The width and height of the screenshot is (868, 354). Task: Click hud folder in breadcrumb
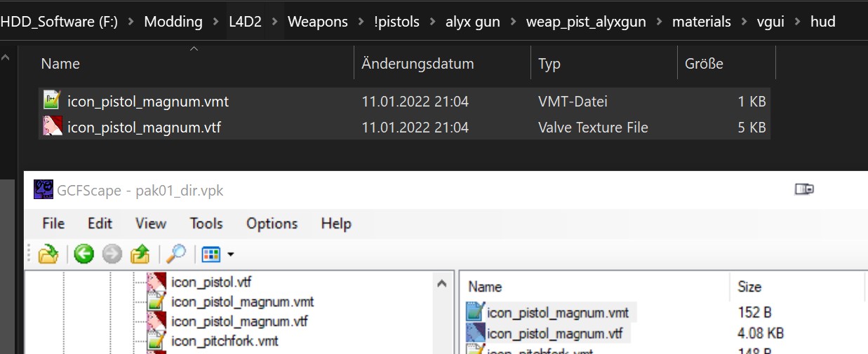coord(822,22)
